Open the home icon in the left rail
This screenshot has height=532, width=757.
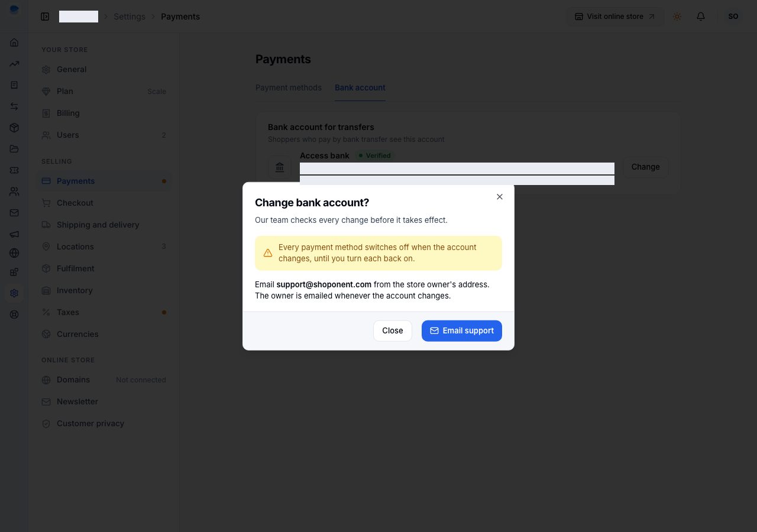(x=14, y=43)
